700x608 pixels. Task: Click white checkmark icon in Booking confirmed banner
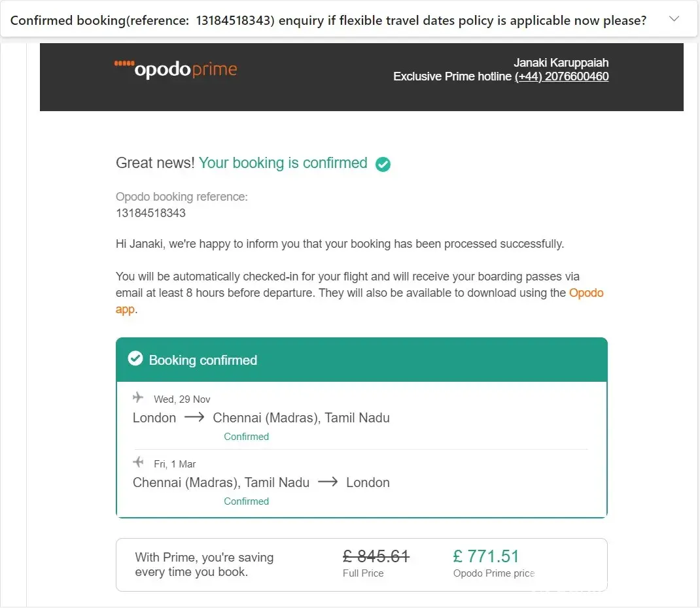135,359
